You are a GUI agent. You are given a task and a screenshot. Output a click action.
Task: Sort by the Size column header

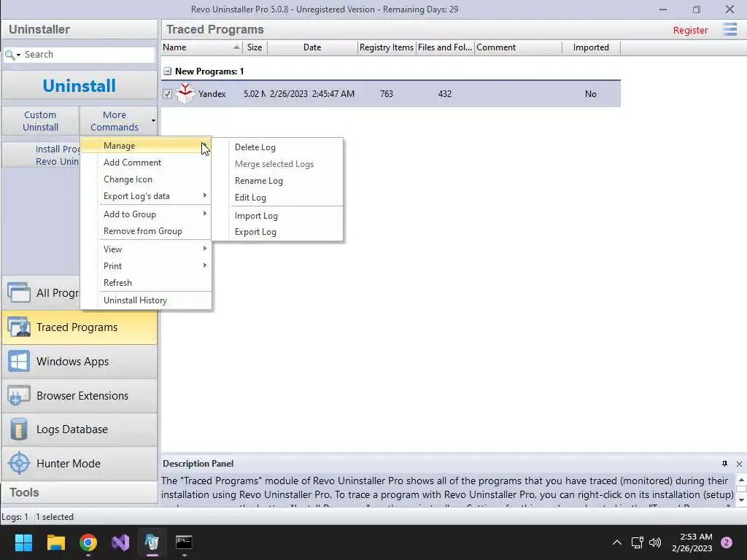point(255,47)
